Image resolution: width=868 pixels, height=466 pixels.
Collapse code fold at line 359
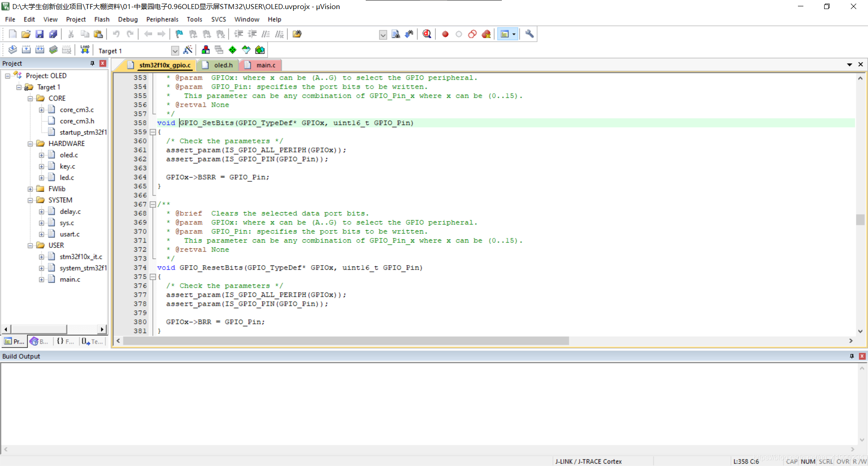[153, 132]
